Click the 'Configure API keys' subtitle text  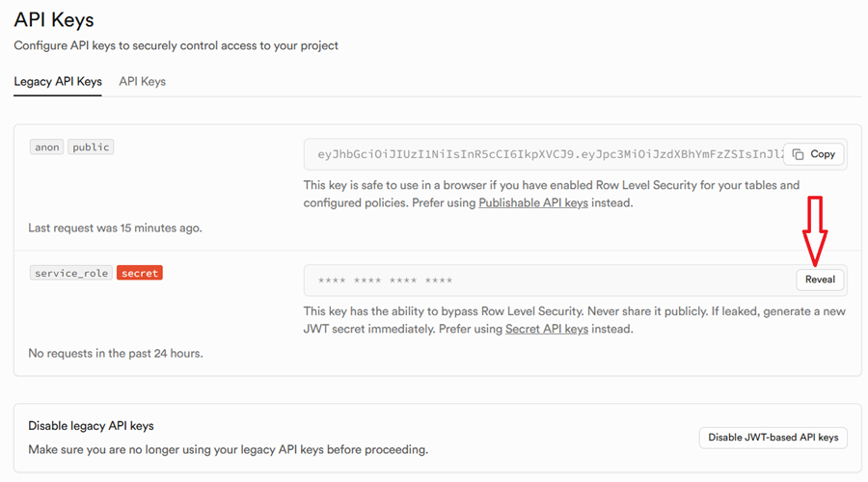point(176,45)
